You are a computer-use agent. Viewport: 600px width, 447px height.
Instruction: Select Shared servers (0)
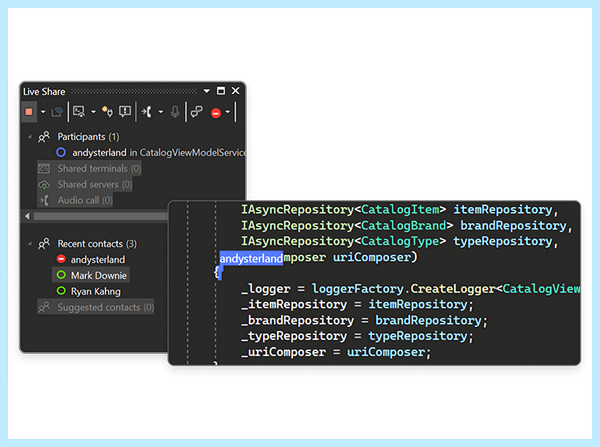(x=95, y=184)
